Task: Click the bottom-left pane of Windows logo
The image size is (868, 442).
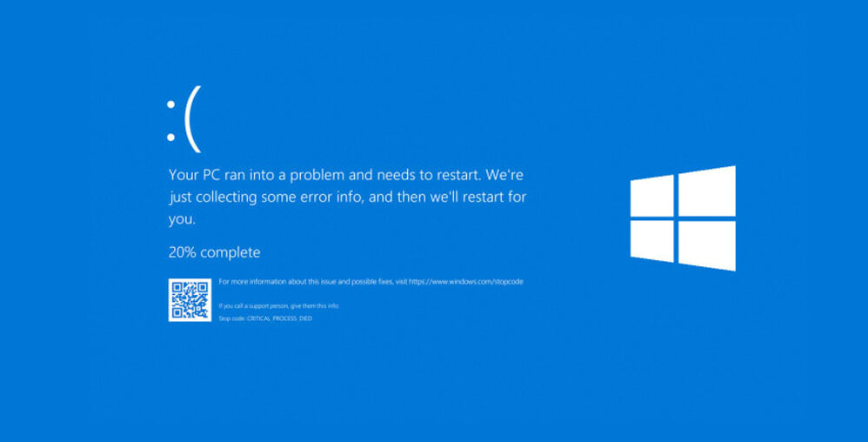Action: click(x=652, y=241)
